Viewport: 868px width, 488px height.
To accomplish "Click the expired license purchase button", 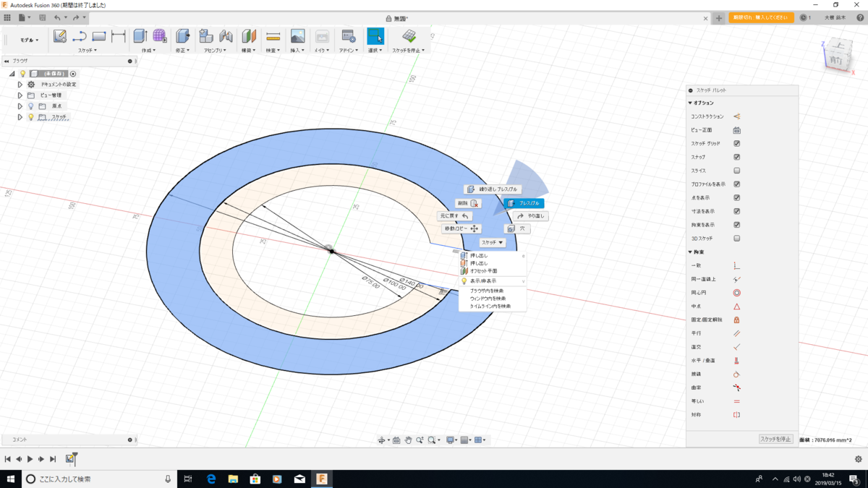I will pyautogui.click(x=762, y=17).
